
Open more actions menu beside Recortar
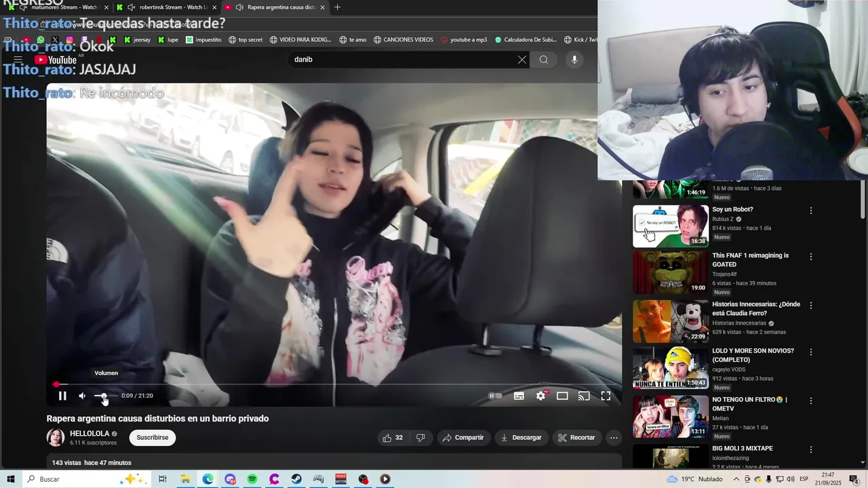(x=614, y=438)
